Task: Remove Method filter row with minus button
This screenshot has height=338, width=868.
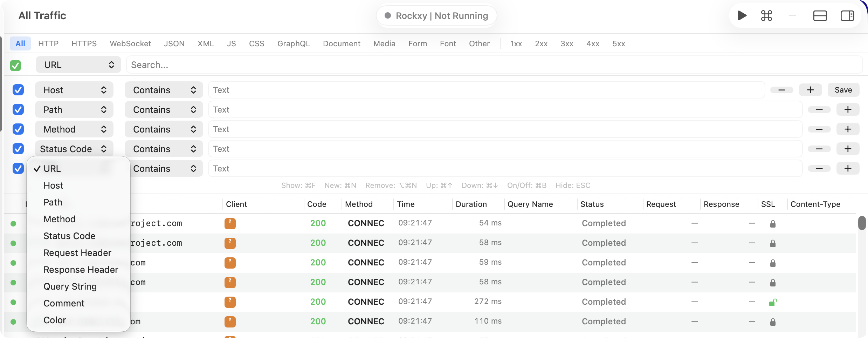Action: click(x=819, y=129)
